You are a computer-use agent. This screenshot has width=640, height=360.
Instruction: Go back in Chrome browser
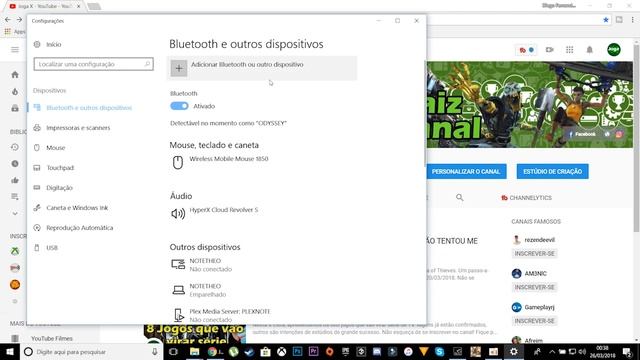click(8, 20)
